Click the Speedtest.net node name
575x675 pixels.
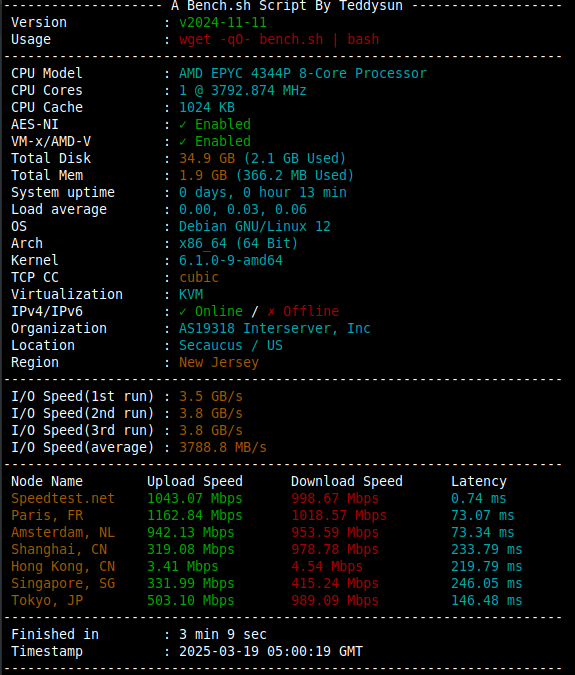pos(63,499)
